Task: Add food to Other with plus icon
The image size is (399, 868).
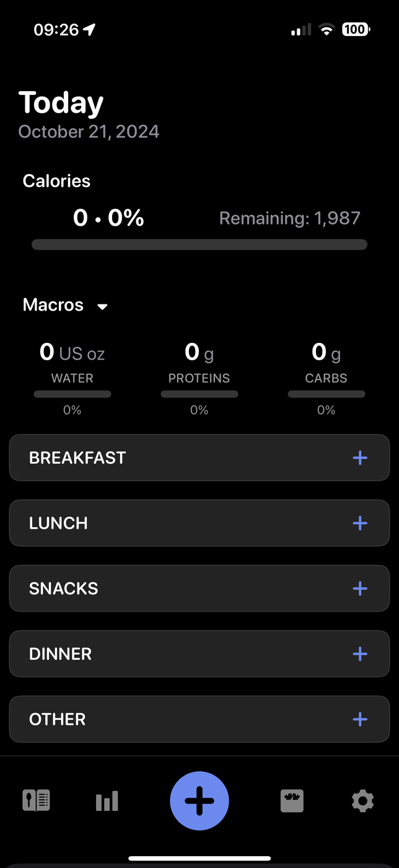Action: 360,719
